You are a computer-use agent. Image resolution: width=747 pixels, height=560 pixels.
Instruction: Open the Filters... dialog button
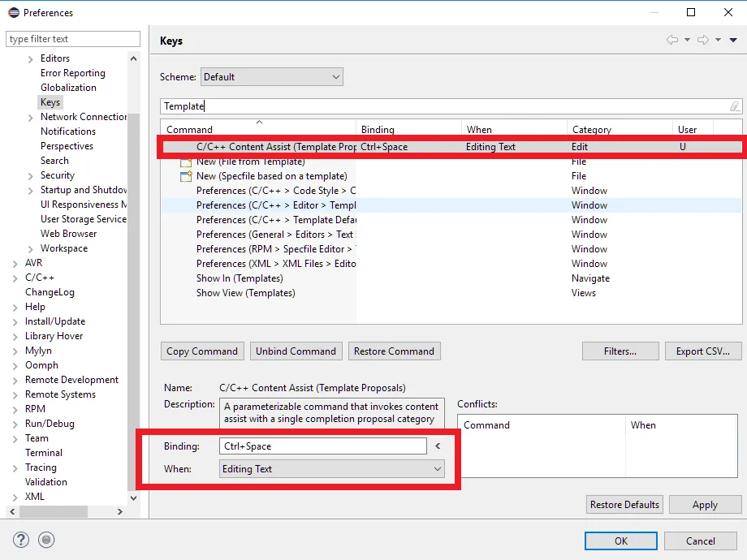click(x=620, y=351)
